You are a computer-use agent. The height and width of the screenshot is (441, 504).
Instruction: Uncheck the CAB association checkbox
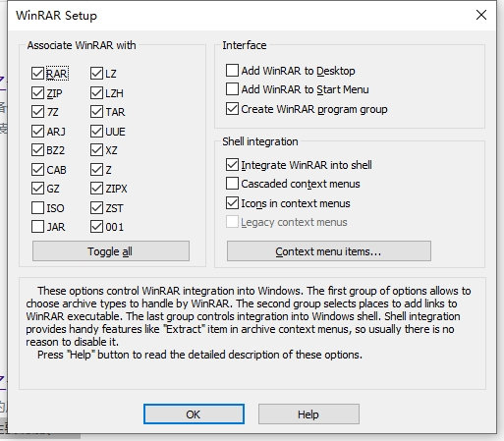click(x=37, y=170)
